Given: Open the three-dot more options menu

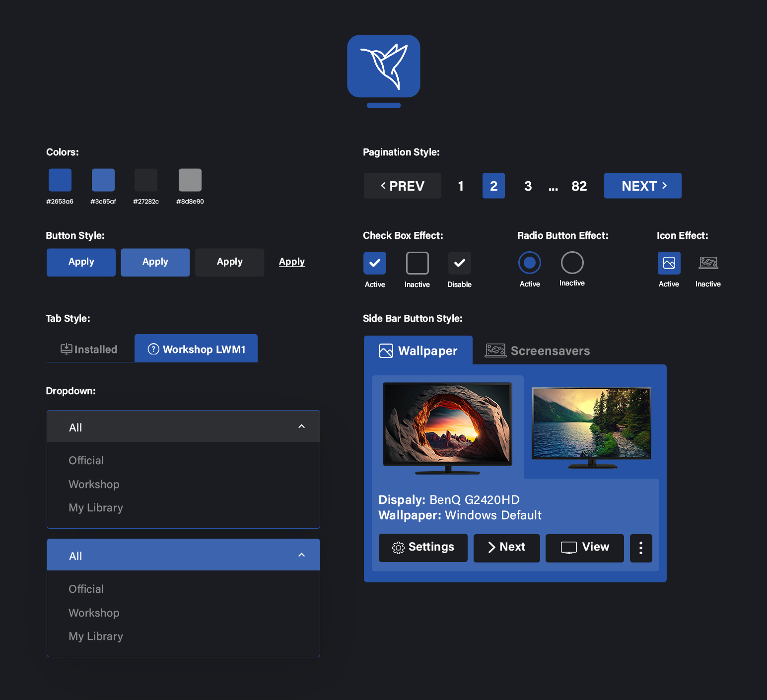Looking at the screenshot, I should (x=640, y=548).
